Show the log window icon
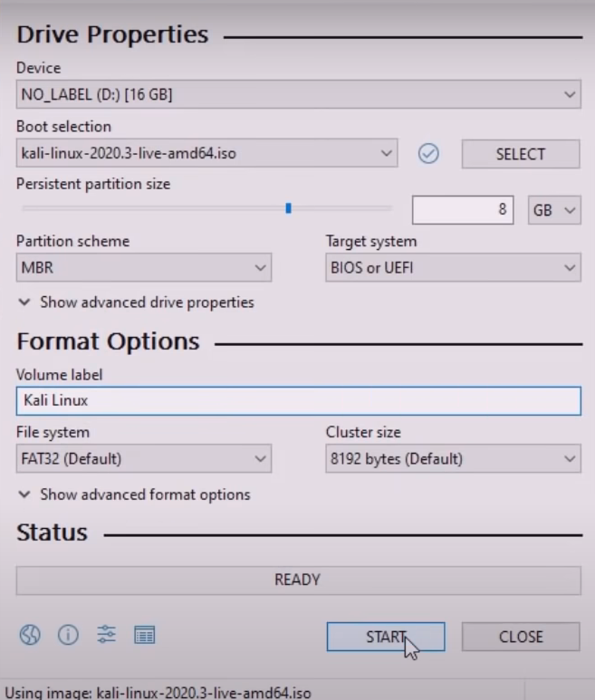595x700 pixels. 144,635
